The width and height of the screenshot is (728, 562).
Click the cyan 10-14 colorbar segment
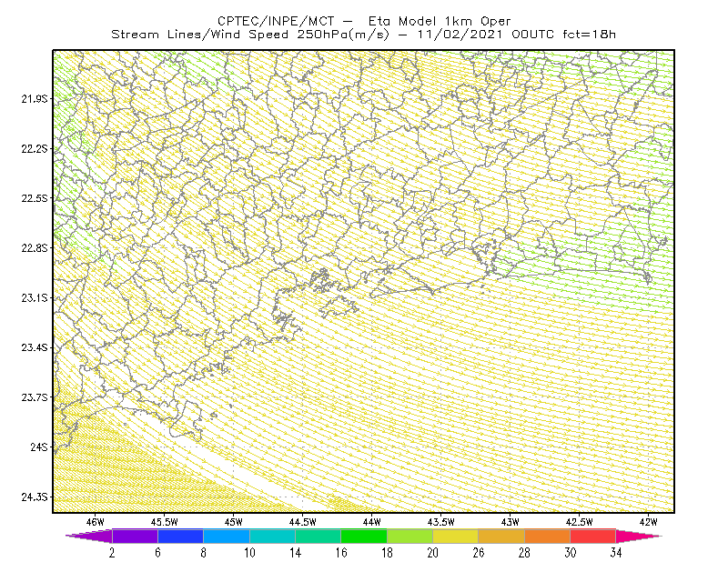click(x=272, y=536)
